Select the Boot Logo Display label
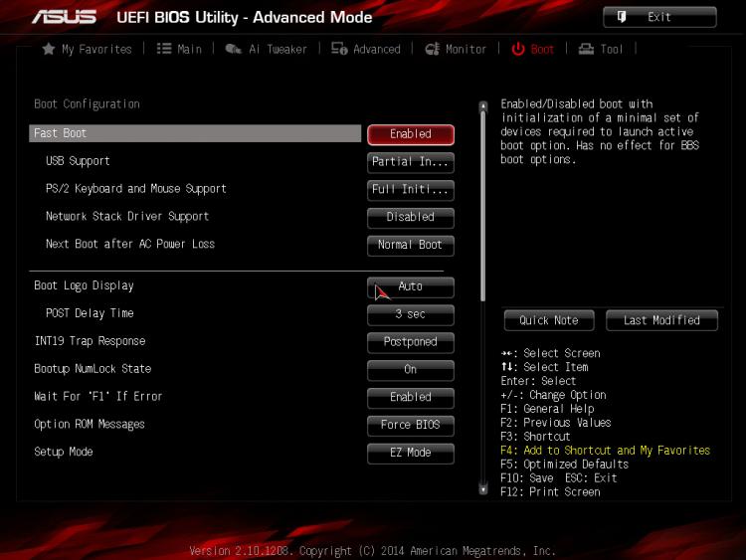746x560 pixels. (x=84, y=285)
